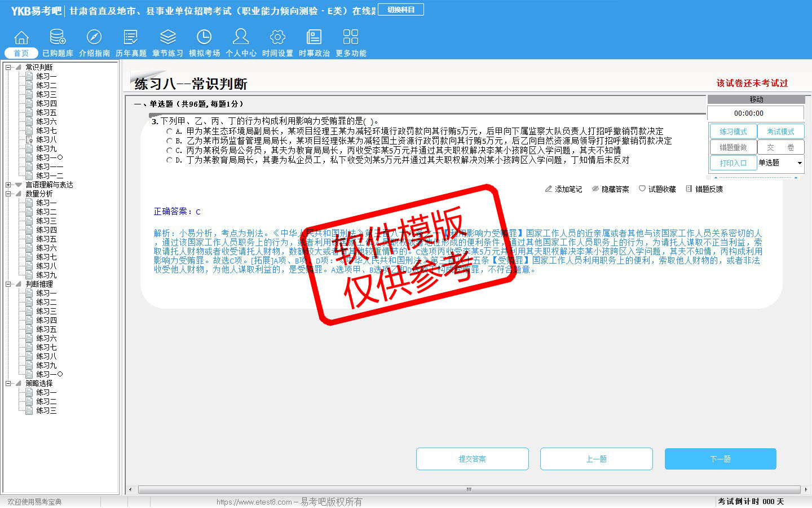
Task: Open 章节练习 layers icon
Action: (167, 38)
